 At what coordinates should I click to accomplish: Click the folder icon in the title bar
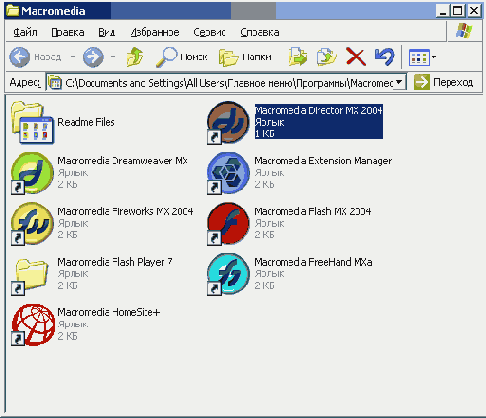pyautogui.click(x=13, y=11)
